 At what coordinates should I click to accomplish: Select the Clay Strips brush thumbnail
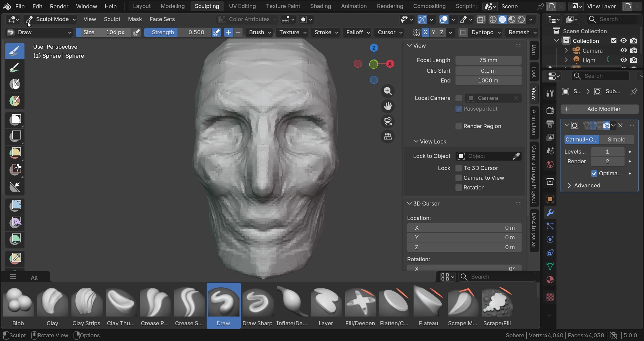[x=87, y=303]
